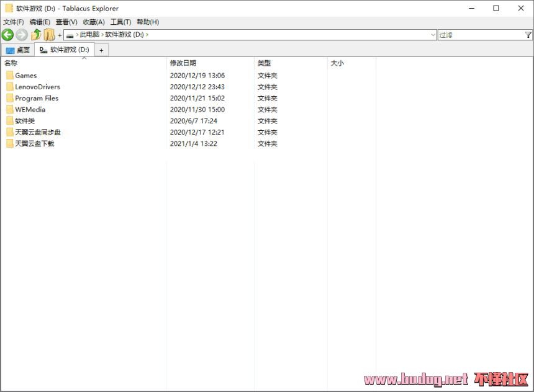Click 软件游戏 (D:) in breadcrumb path

(x=124, y=35)
